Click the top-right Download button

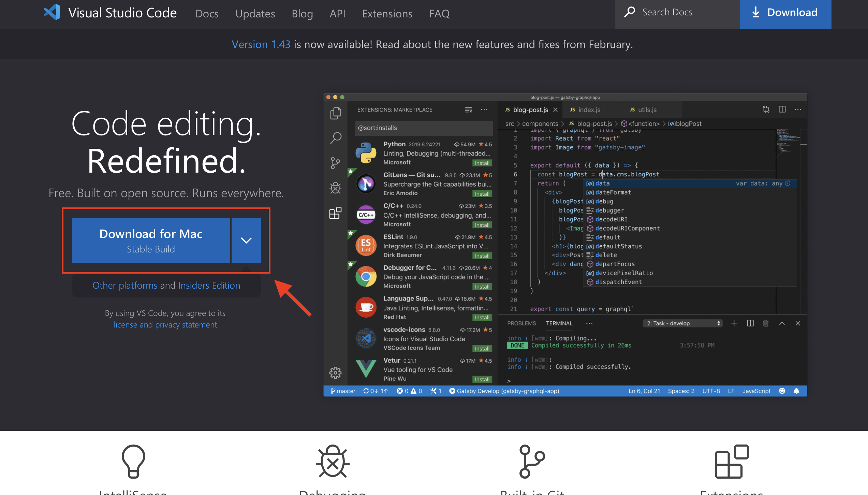click(x=785, y=14)
